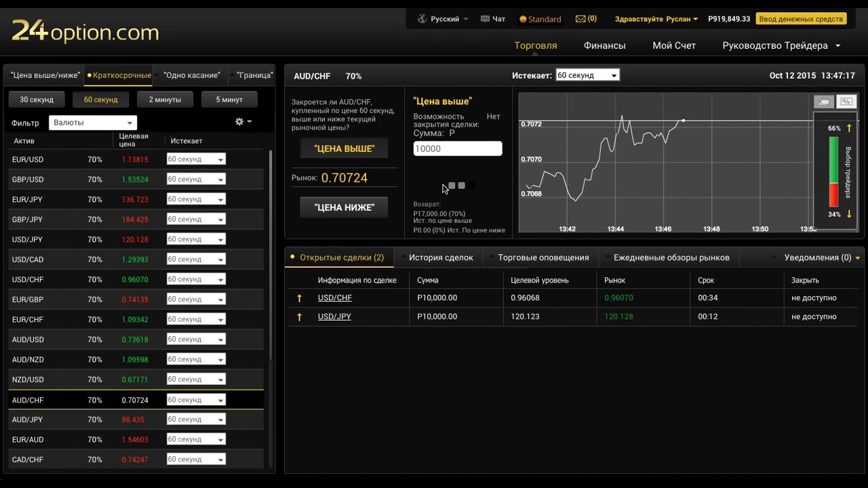Click the trader choice green/red sentiment bar

tap(834, 171)
